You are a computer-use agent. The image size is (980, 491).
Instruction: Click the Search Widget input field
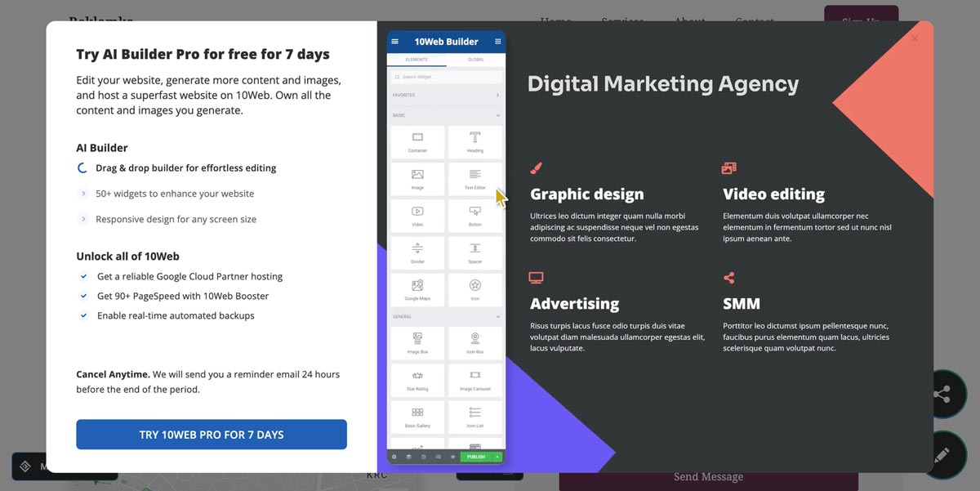click(446, 77)
